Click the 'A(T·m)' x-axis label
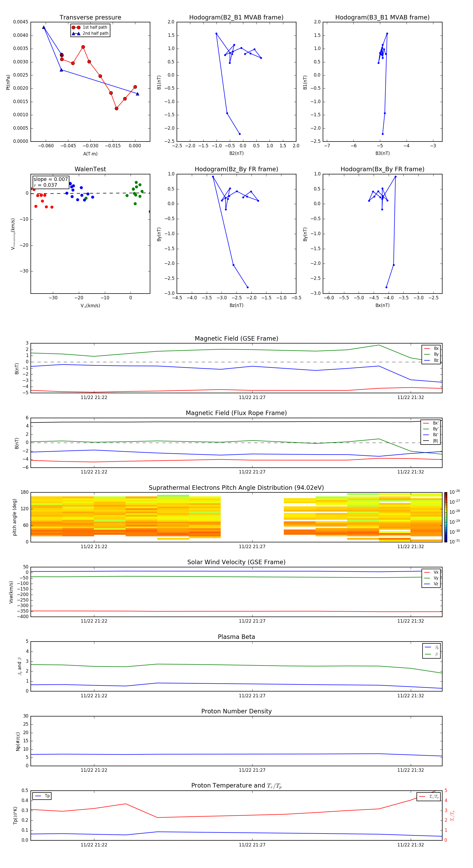This screenshot has height=868, width=473. [x=90, y=154]
